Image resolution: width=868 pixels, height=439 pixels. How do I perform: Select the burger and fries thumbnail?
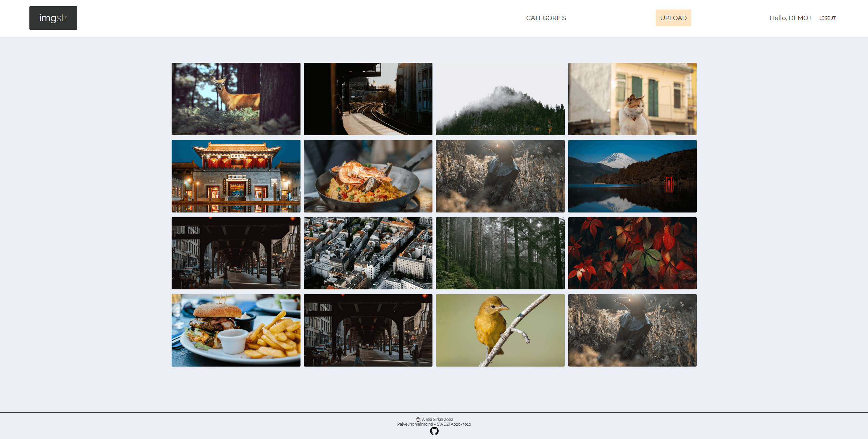pos(236,330)
